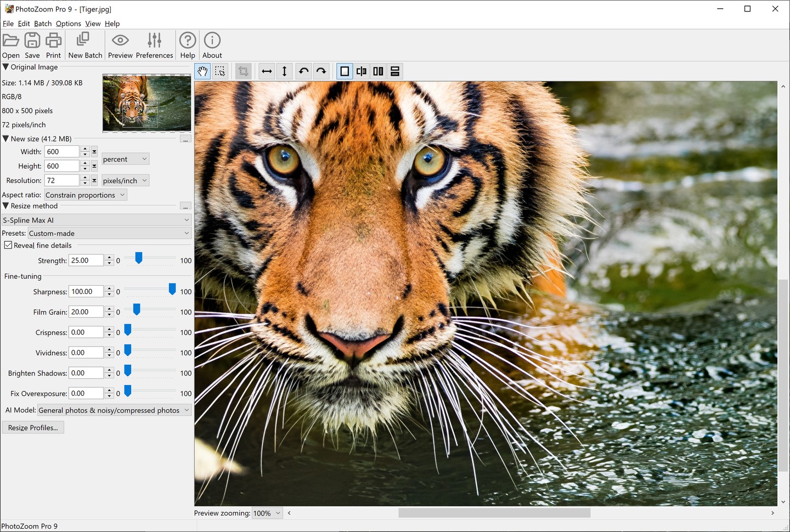This screenshot has height=532, width=790.
Task: Rotate the image counterclockwise
Action: [303, 71]
